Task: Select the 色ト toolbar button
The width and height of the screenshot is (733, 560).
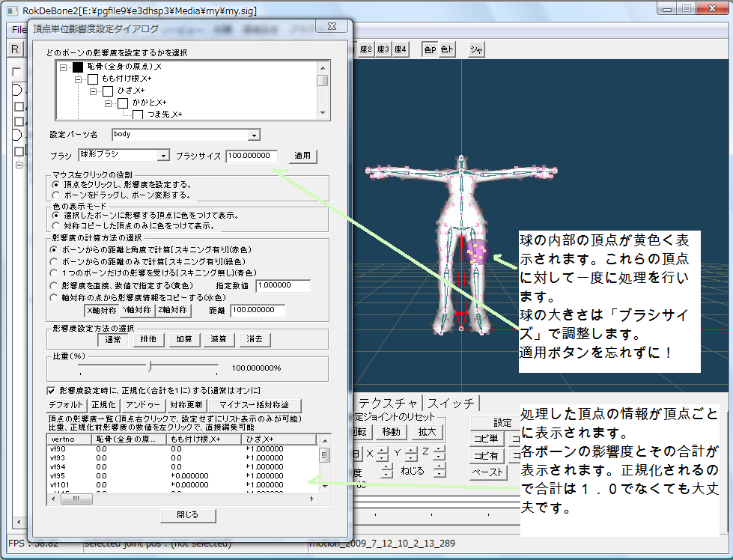Action: point(447,49)
